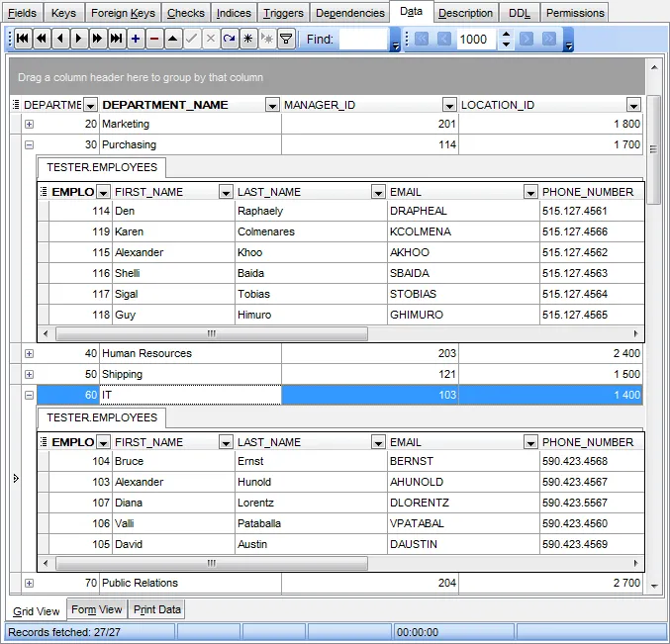The image size is (670, 644).
Task: Click PHONE_NUMBER header in Purchasing subgrid
Action: [x=592, y=192]
